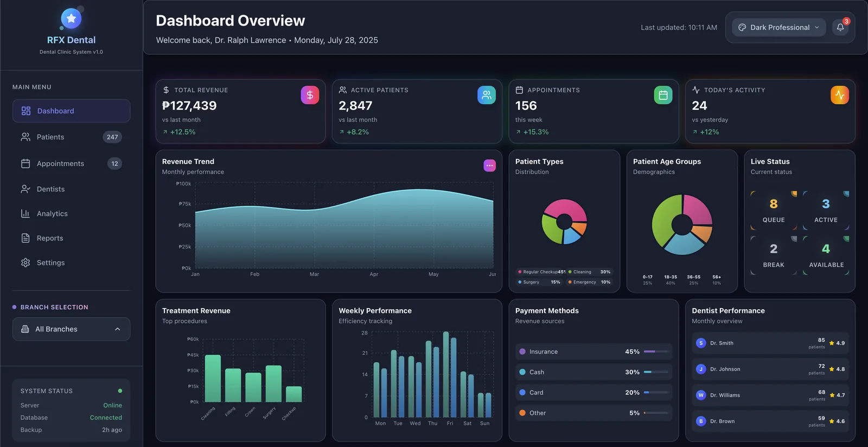The image size is (868, 447).
Task: Click the Settings gear icon
Action: click(25, 263)
